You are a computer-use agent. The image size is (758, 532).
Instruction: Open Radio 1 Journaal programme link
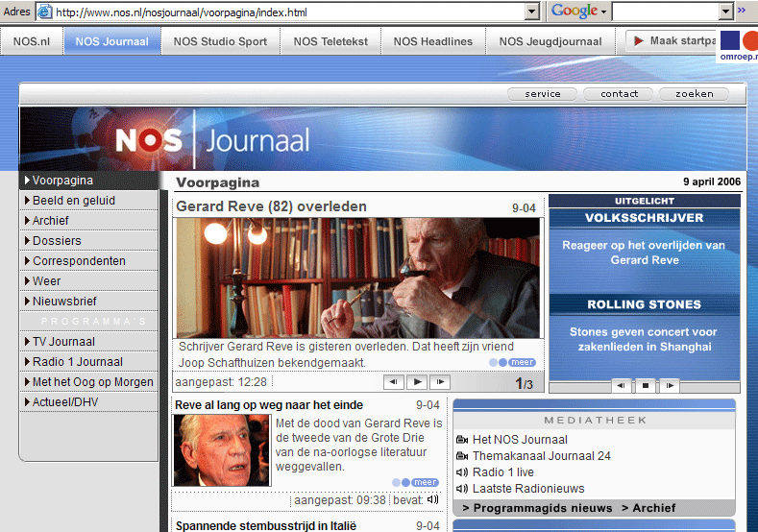pos(89,362)
